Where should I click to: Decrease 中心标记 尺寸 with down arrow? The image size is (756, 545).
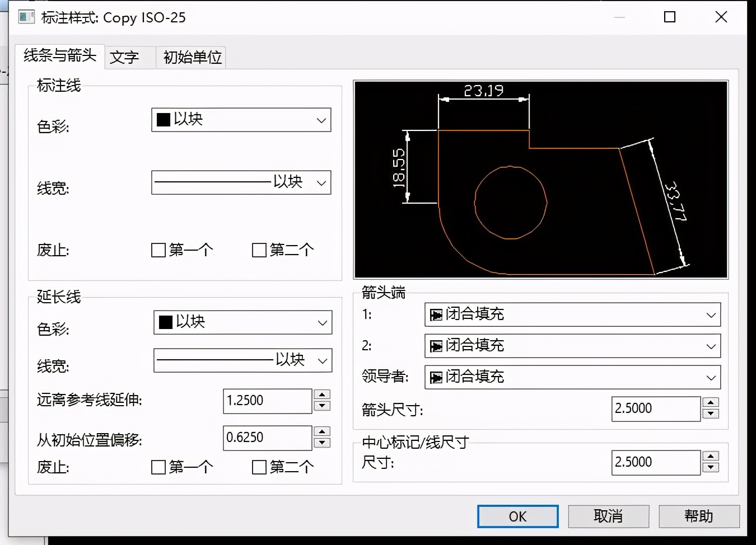tap(711, 468)
